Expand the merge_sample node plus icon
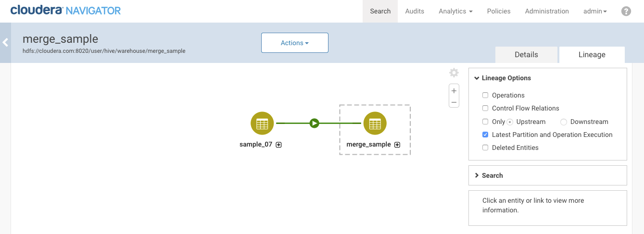Screen dimensions: 644x234 [397, 145]
